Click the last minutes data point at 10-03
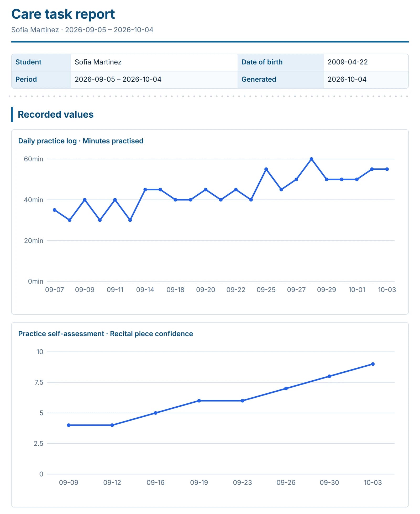 point(387,169)
